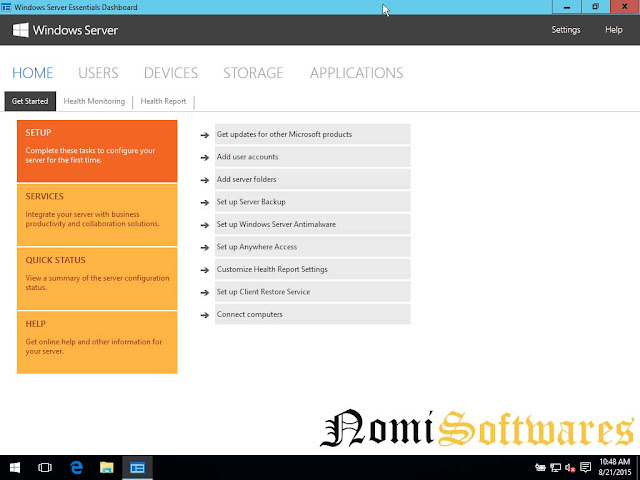Open the network status tray icon
The height and width of the screenshot is (480, 640).
[555, 467]
